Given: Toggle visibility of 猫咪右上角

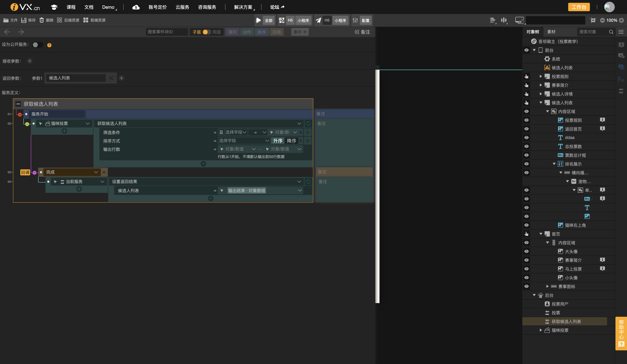Looking at the screenshot, I should (x=526, y=225).
